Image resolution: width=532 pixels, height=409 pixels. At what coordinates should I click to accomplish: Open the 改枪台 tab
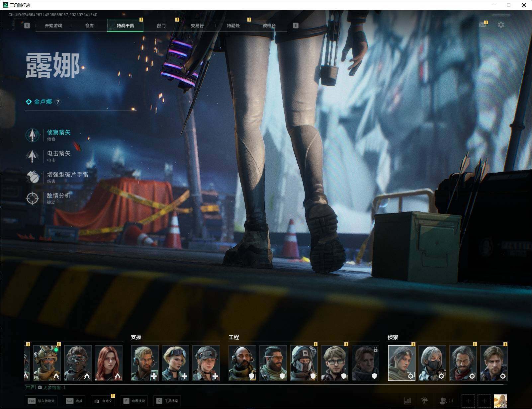click(269, 26)
